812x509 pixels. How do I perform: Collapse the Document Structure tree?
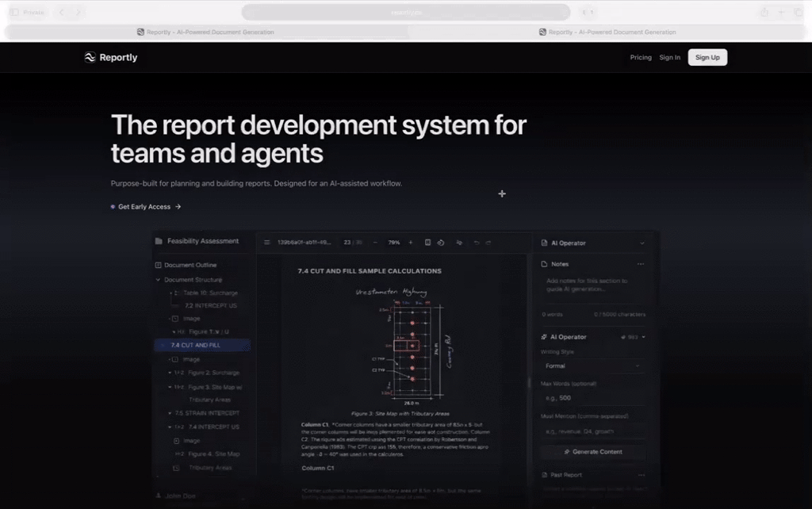point(158,280)
